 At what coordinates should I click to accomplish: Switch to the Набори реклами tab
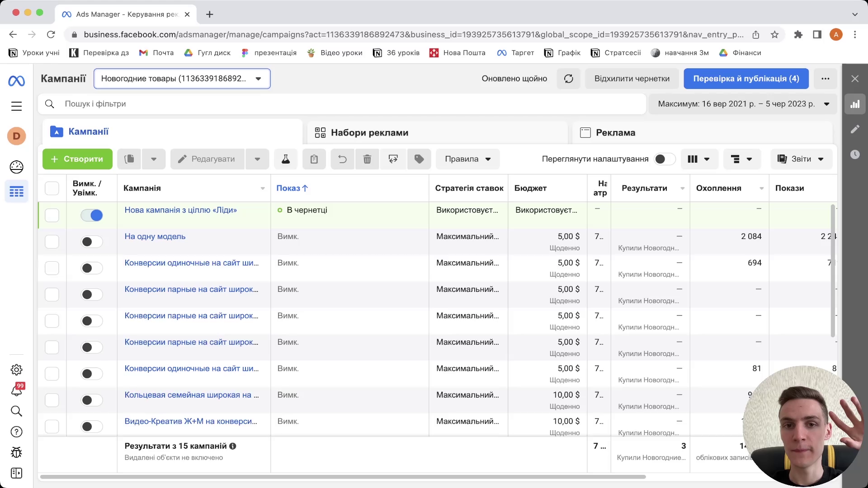click(x=437, y=132)
